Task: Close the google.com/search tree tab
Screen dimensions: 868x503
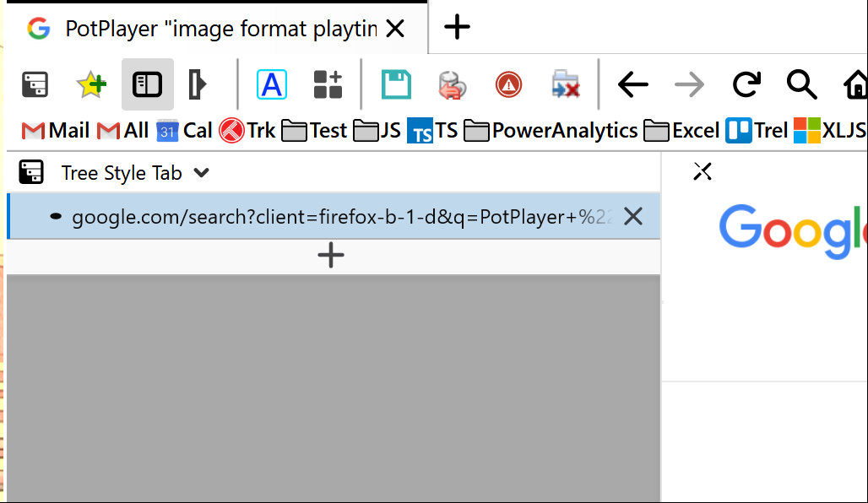Action: click(633, 216)
